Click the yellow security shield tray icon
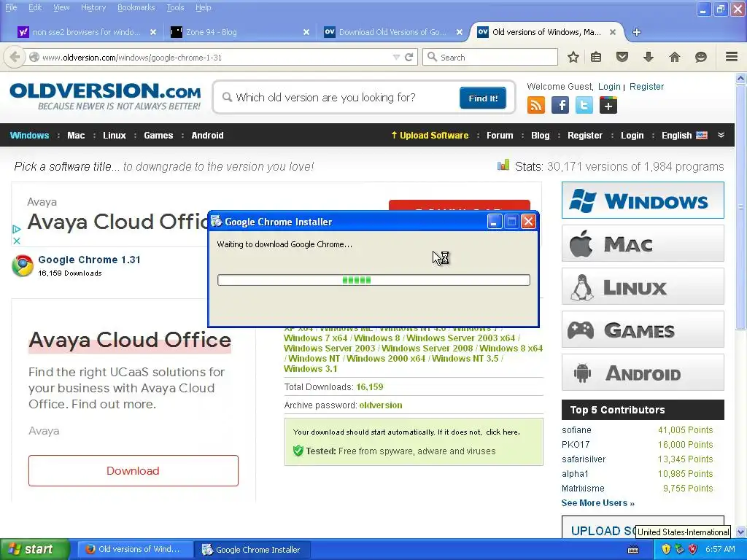Image resolution: width=747 pixels, height=560 pixels. click(x=666, y=549)
